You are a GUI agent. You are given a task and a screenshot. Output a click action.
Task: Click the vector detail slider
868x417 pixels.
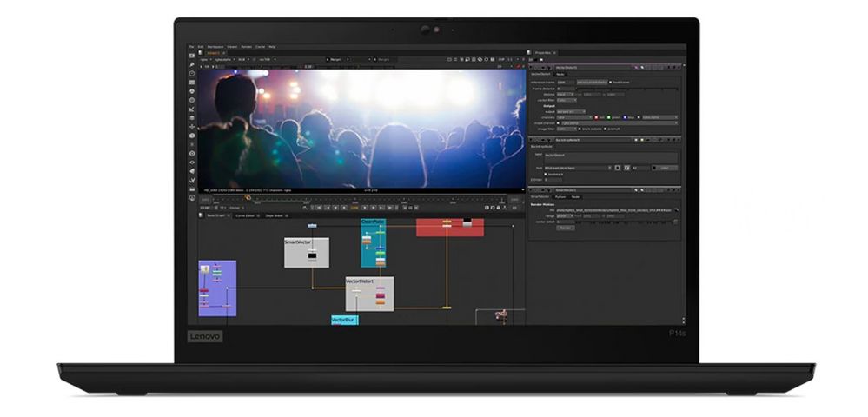626,222
